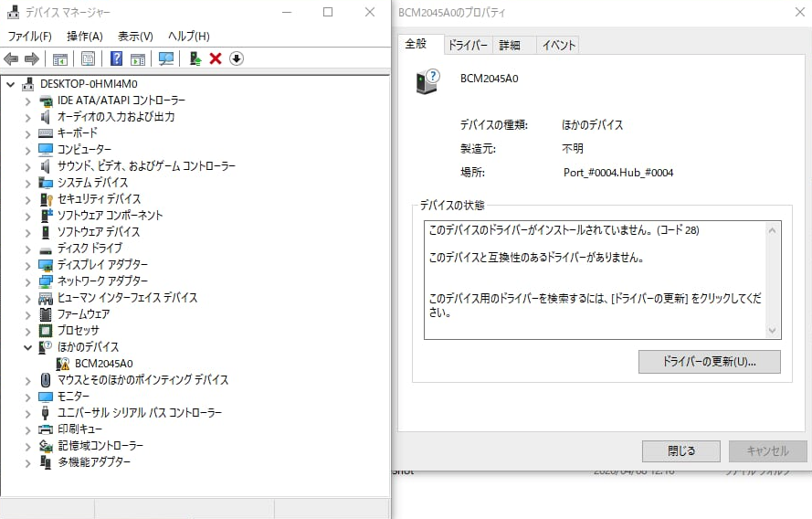Click the device status scrollbar up arrow
Viewport: 812px width, 519px height.
pos(772,230)
